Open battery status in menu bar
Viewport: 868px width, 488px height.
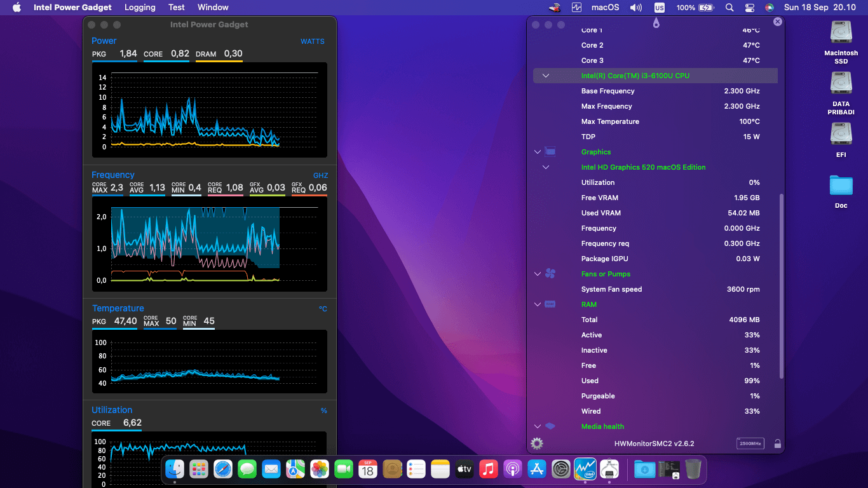click(x=695, y=8)
